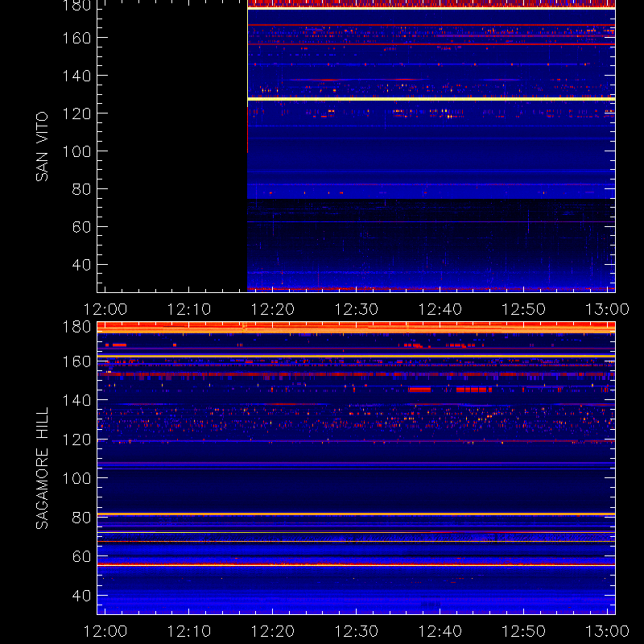Select the 100 tick label on San Vito plot
This screenshot has width=644, height=644.
(x=76, y=151)
